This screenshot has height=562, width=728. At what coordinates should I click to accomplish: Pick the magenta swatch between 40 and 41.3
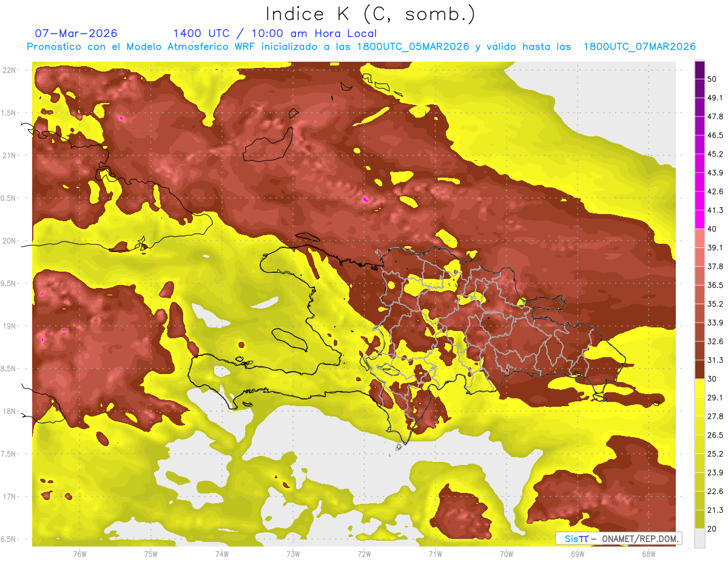pos(699,219)
